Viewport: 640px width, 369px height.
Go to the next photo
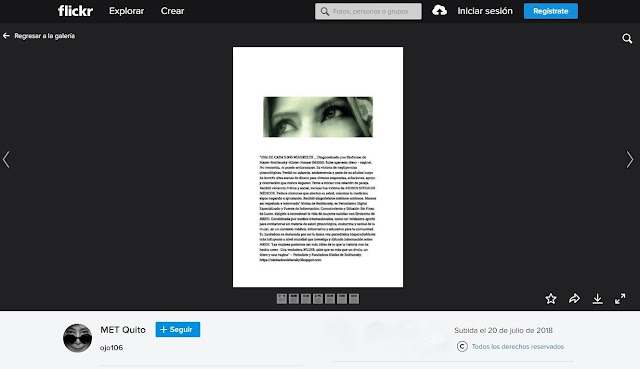[630, 160]
